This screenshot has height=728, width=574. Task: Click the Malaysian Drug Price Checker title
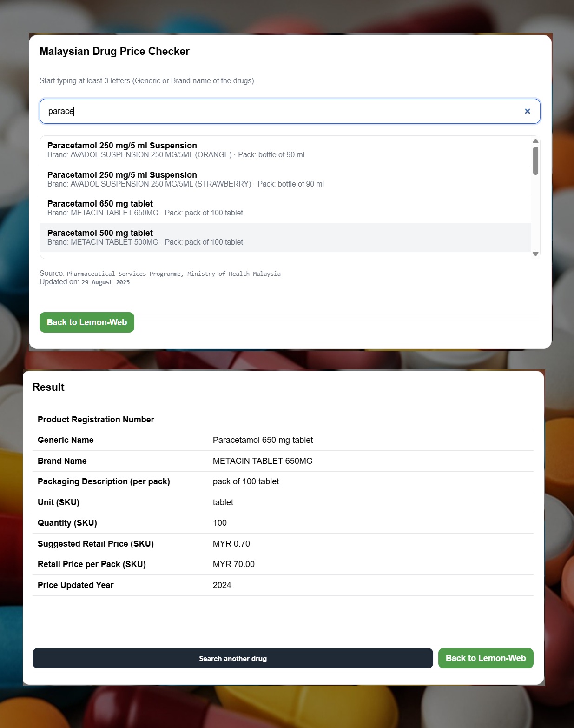(114, 51)
